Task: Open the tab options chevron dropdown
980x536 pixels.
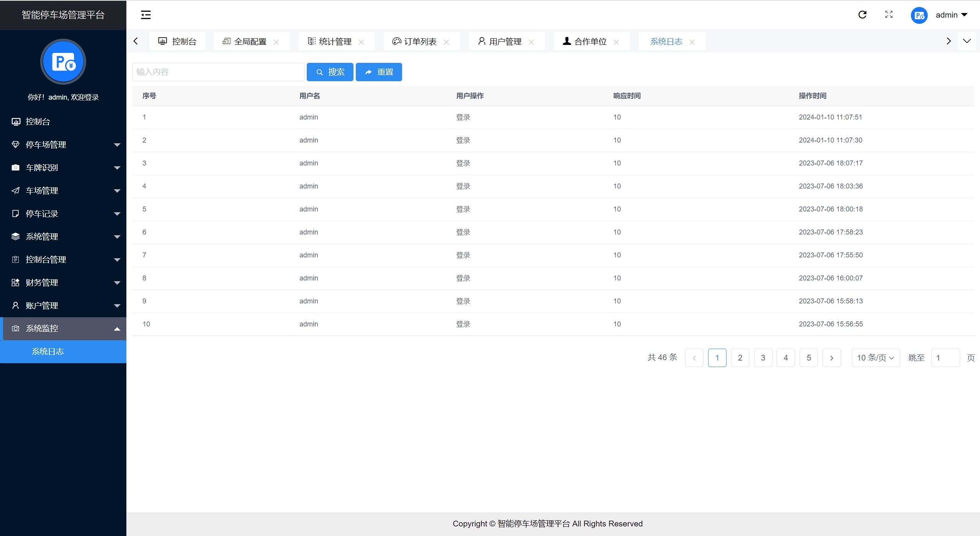Action: point(967,41)
